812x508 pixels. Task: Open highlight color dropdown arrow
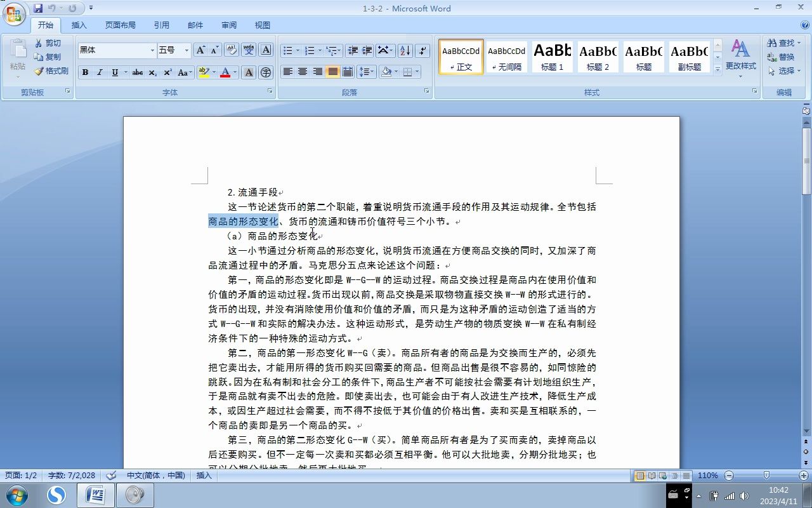tap(214, 72)
